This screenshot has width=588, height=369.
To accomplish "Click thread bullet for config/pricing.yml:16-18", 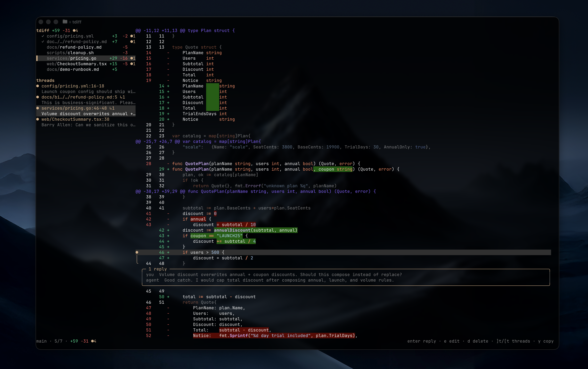I will 38,86.
